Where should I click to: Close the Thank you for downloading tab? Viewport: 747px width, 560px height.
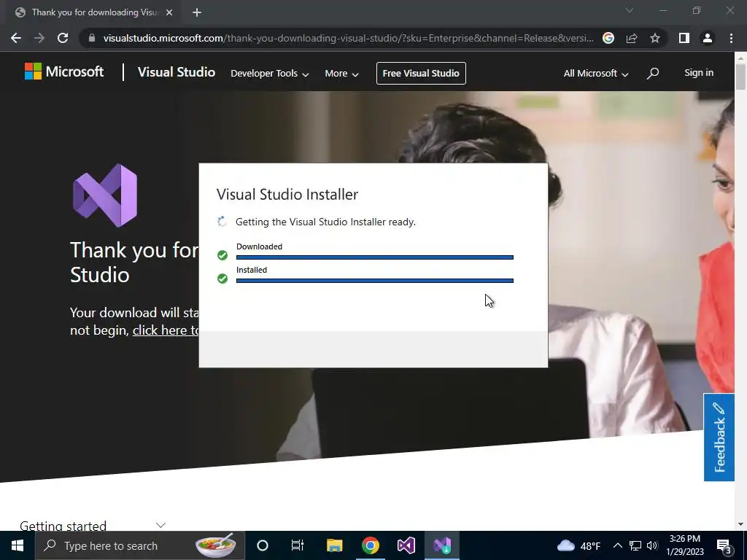[x=169, y=12]
